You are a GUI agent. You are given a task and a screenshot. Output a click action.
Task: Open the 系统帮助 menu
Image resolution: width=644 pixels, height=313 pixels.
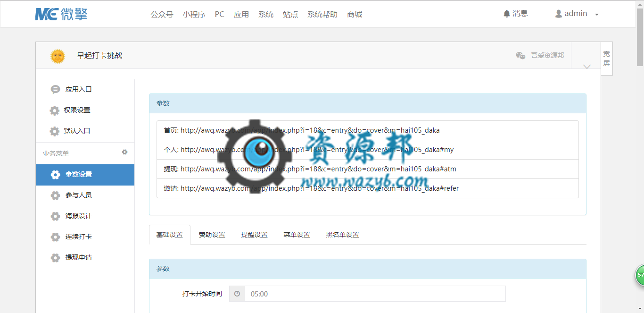click(322, 14)
